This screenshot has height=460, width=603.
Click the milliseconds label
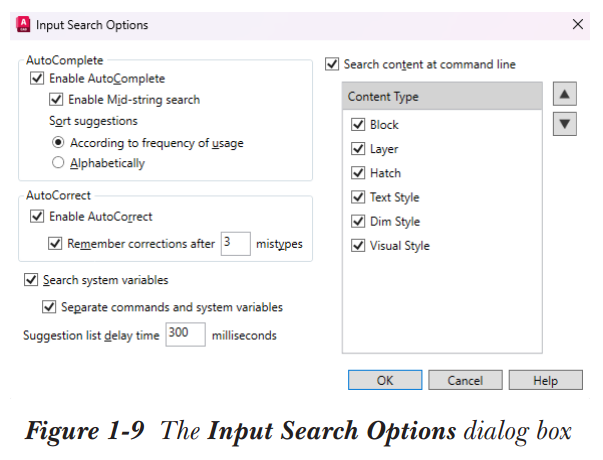pos(244,335)
